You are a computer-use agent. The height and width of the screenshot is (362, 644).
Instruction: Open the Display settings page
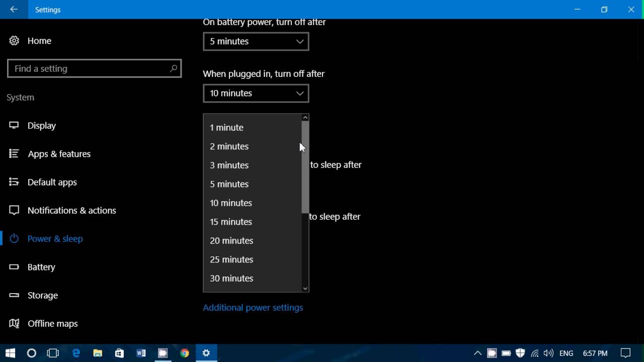coord(42,126)
